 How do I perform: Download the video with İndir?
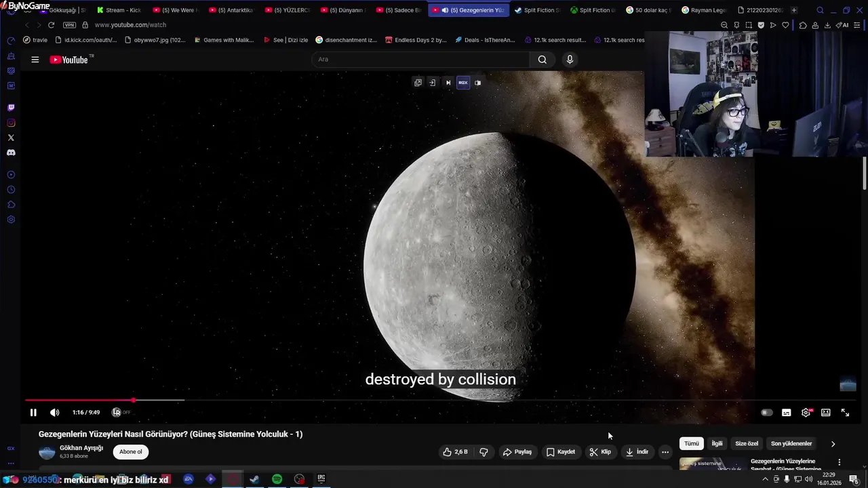point(637,451)
